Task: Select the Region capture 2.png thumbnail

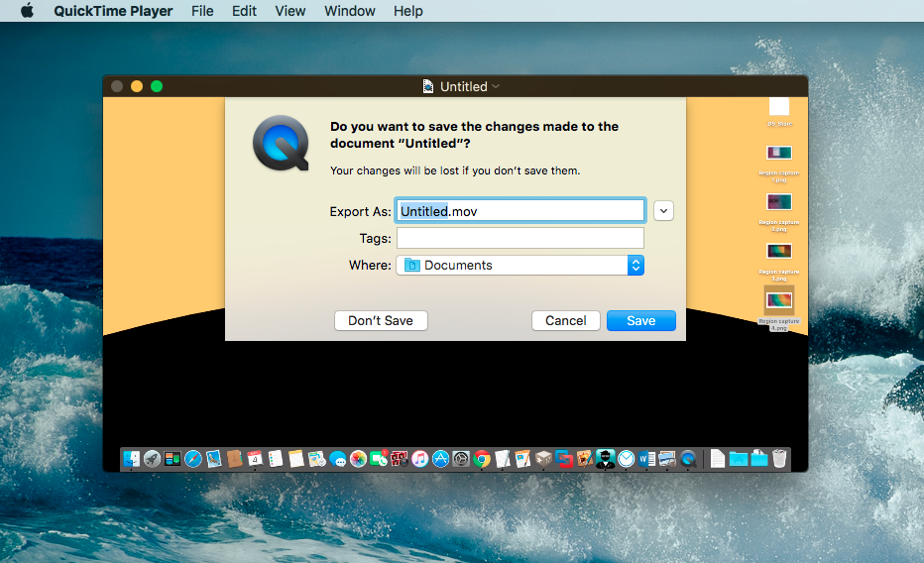Action: coord(779,202)
